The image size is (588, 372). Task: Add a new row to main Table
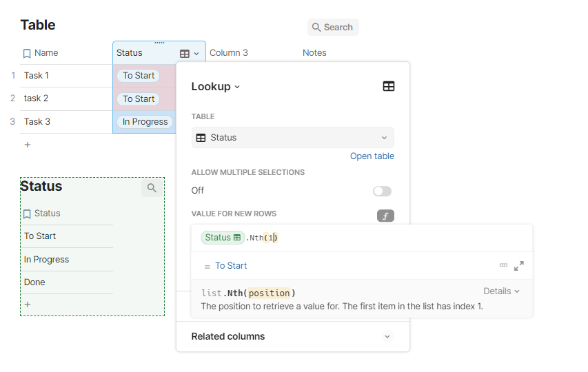[x=28, y=145]
